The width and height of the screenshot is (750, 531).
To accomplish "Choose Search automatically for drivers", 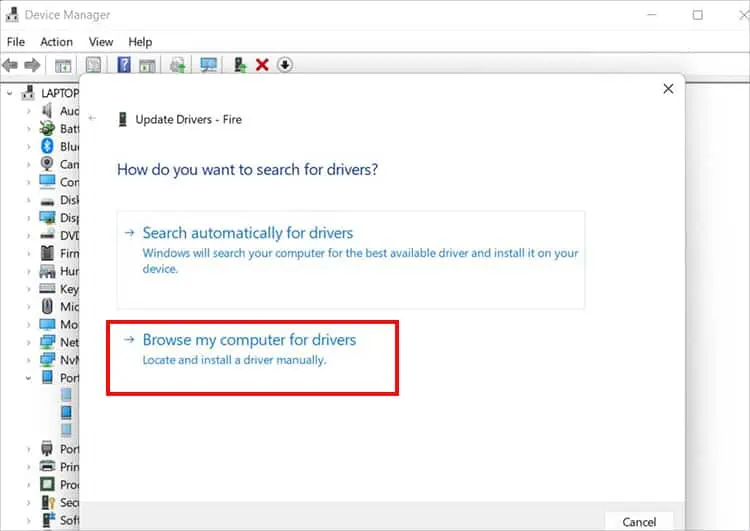I will click(351, 260).
